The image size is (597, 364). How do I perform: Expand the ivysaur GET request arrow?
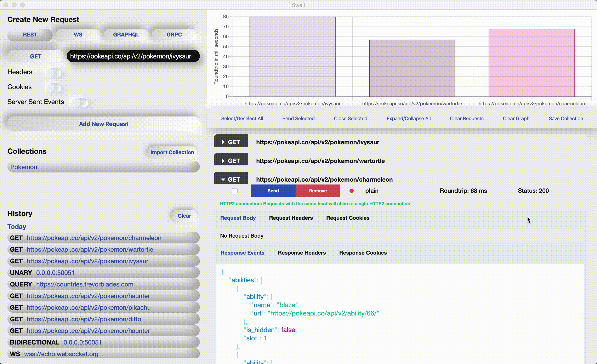point(223,142)
